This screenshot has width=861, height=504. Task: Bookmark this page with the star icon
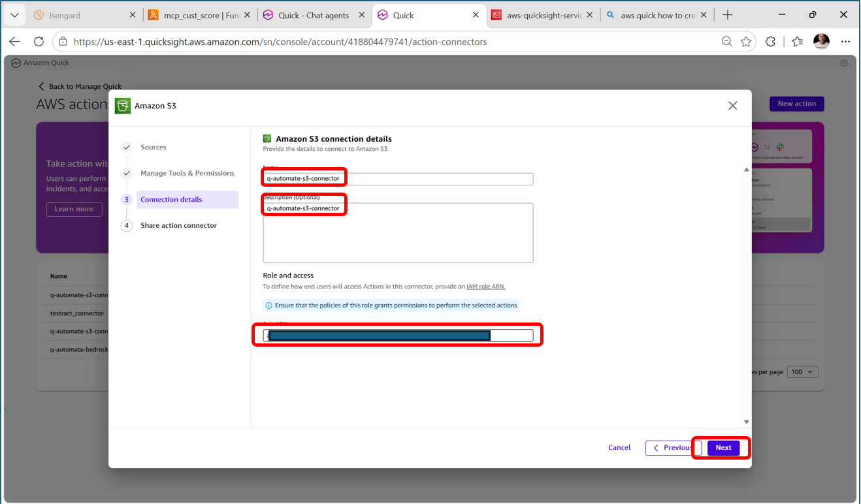click(x=746, y=42)
